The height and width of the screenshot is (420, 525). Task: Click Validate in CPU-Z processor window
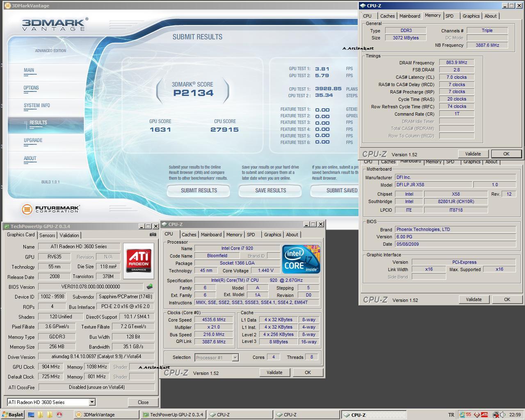(x=274, y=372)
